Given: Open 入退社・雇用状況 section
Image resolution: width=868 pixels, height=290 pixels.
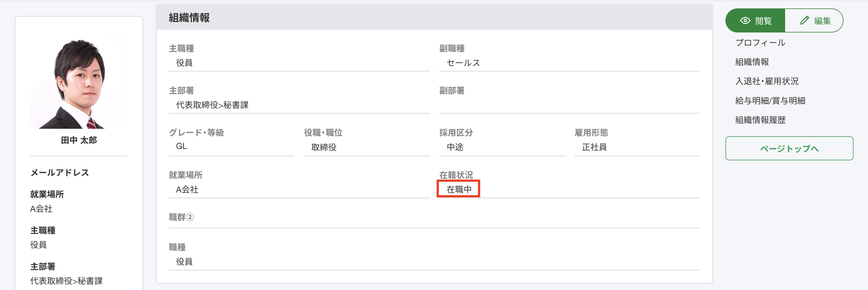Looking at the screenshot, I should 766,81.
